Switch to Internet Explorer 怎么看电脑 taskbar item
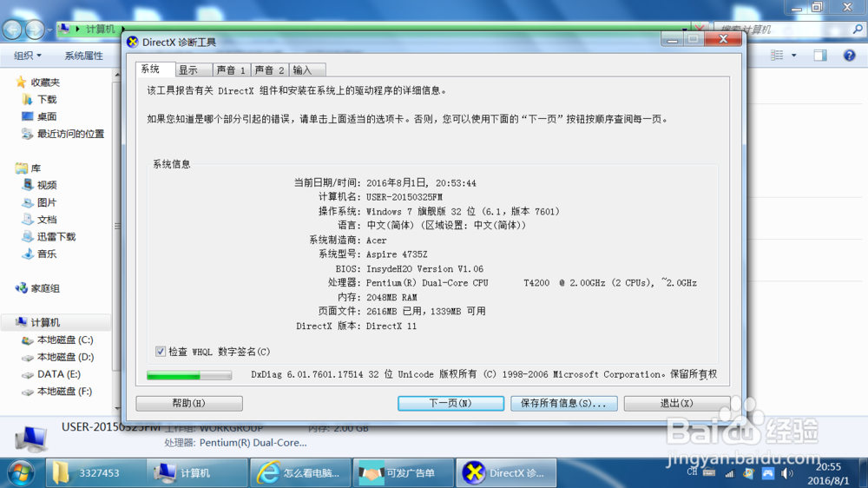The width and height of the screenshot is (868, 488). (300, 473)
